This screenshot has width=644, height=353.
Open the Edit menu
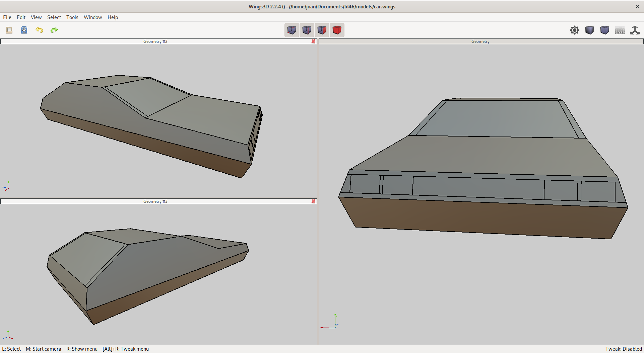(21, 17)
